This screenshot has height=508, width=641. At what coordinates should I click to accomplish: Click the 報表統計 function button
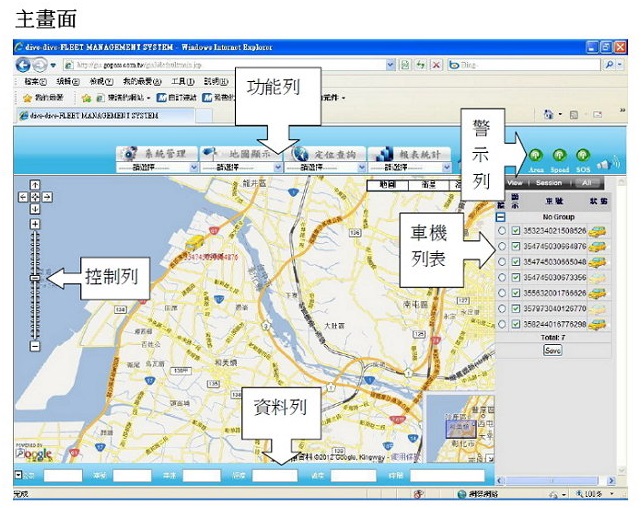point(410,154)
